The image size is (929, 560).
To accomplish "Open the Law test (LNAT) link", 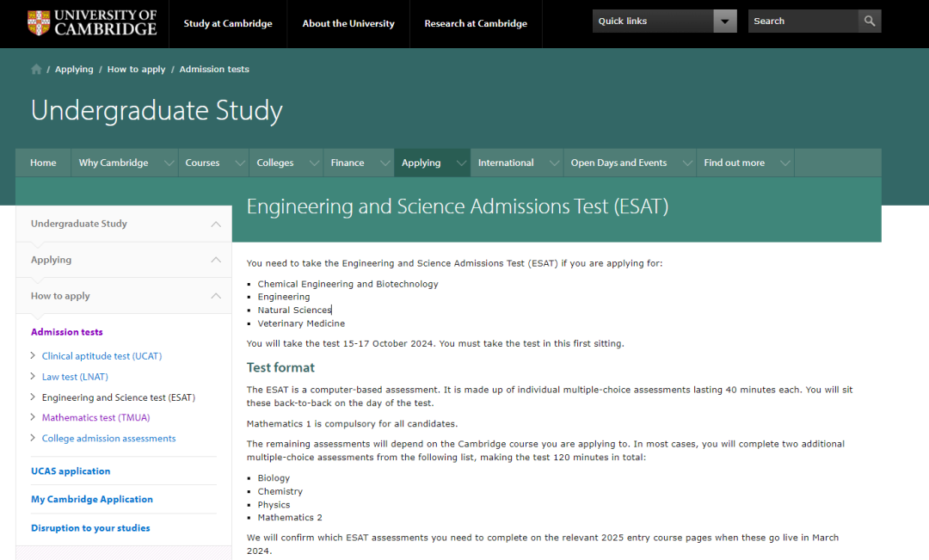I will click(x=75, y=377).
